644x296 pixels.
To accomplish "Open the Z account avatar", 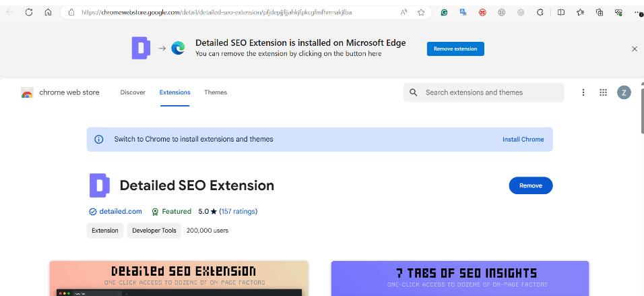I will pos(624,92).
